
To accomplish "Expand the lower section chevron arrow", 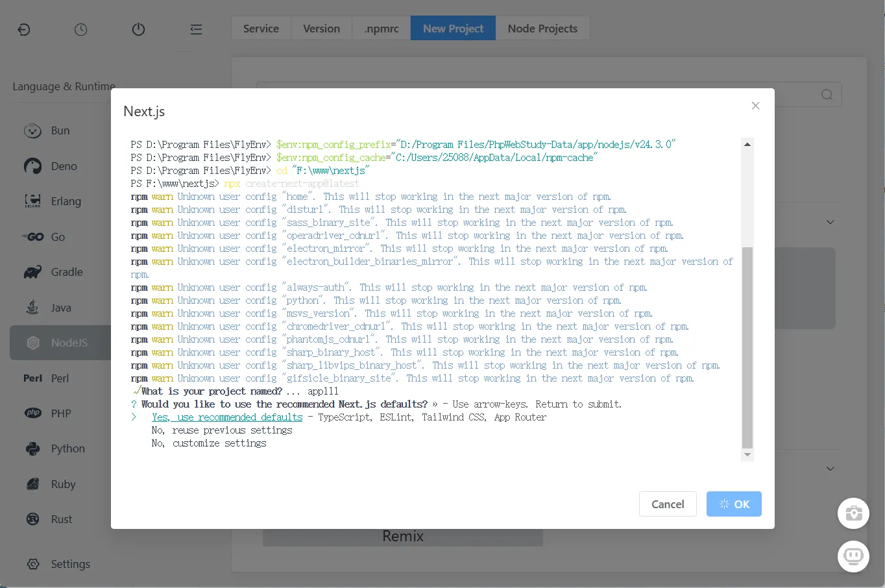I will [830, 469].
